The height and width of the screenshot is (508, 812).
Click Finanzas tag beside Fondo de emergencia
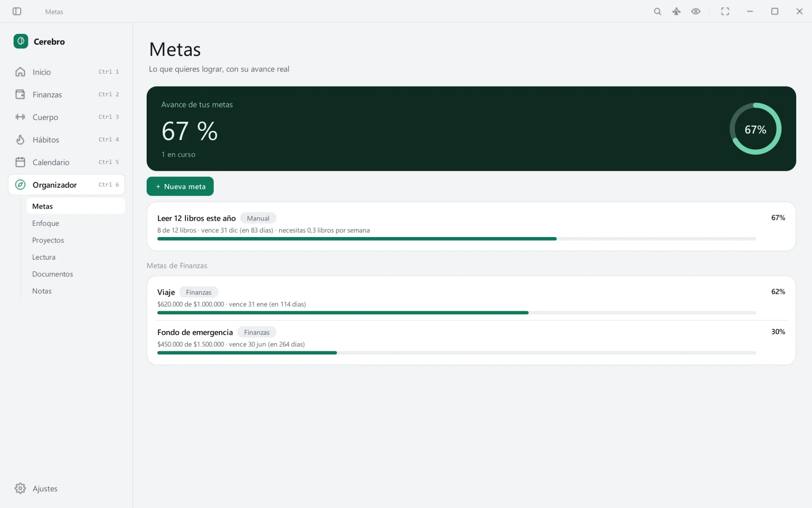click(257, 332)
